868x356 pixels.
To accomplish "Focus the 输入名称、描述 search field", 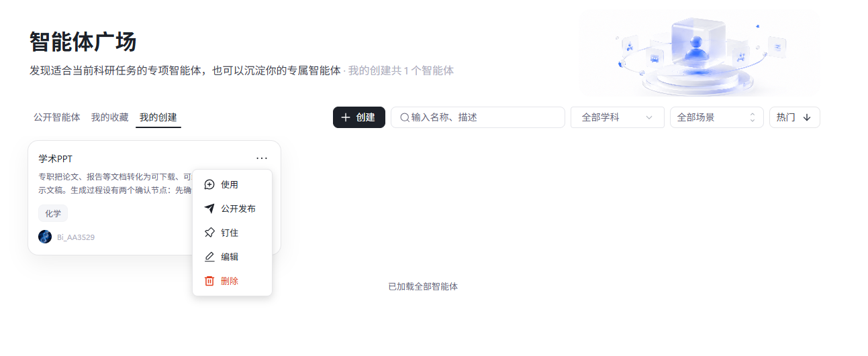I will tap(478, 117).
